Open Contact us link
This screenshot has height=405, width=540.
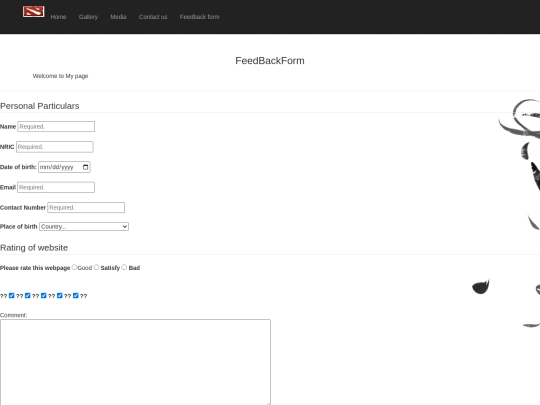153,17
